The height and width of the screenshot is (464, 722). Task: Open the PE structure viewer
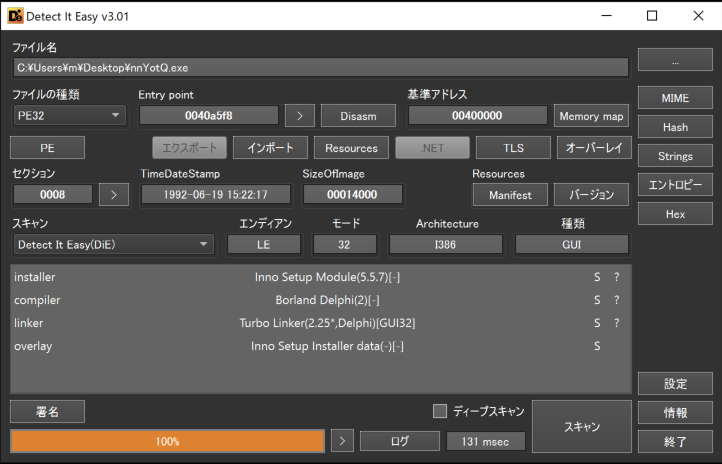[47, 148]
